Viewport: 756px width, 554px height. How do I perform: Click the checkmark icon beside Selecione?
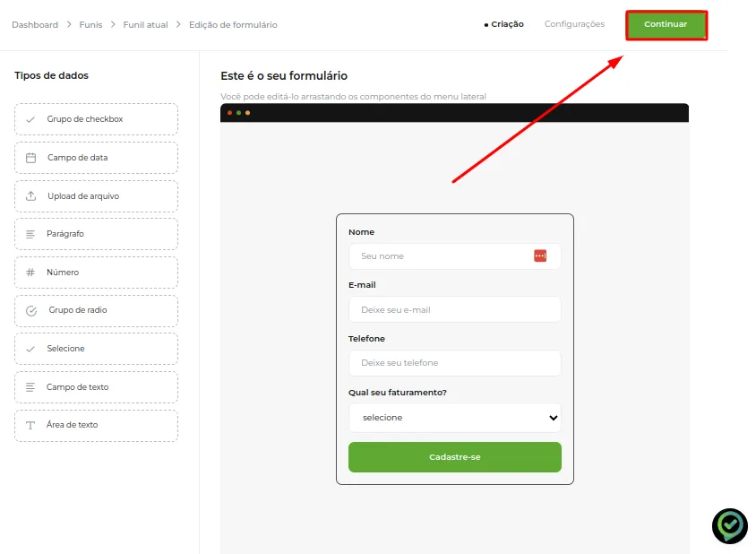30,349
